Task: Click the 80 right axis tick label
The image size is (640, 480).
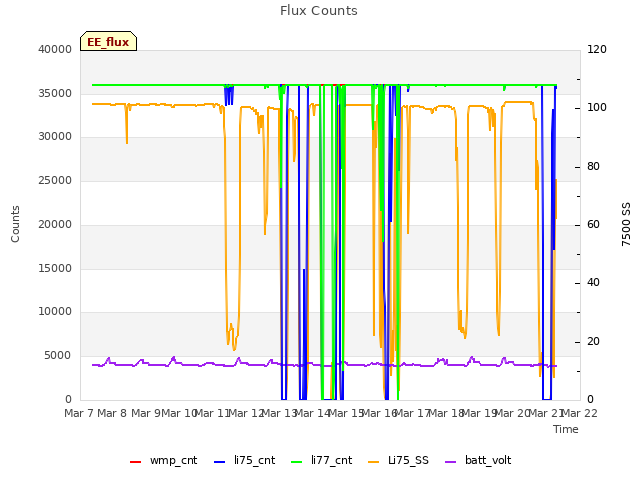Action: (593, 167)
